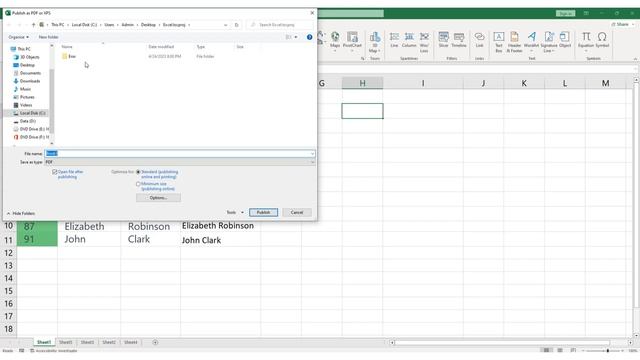Image resolution: width=640 pixels, height=360 pixels.
Task: Insert WordArt text
Action: click(531, 42)
